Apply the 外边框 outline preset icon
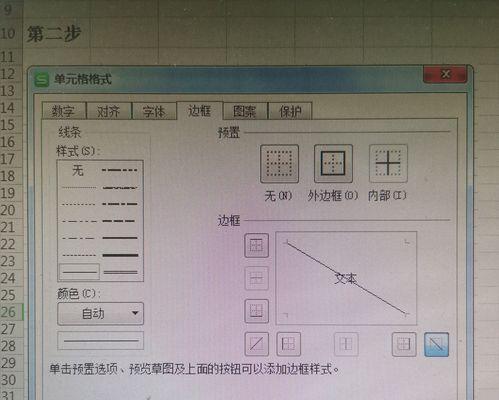Image resolution: width=499 pixels, height=400 pixels. pos(333,164)
